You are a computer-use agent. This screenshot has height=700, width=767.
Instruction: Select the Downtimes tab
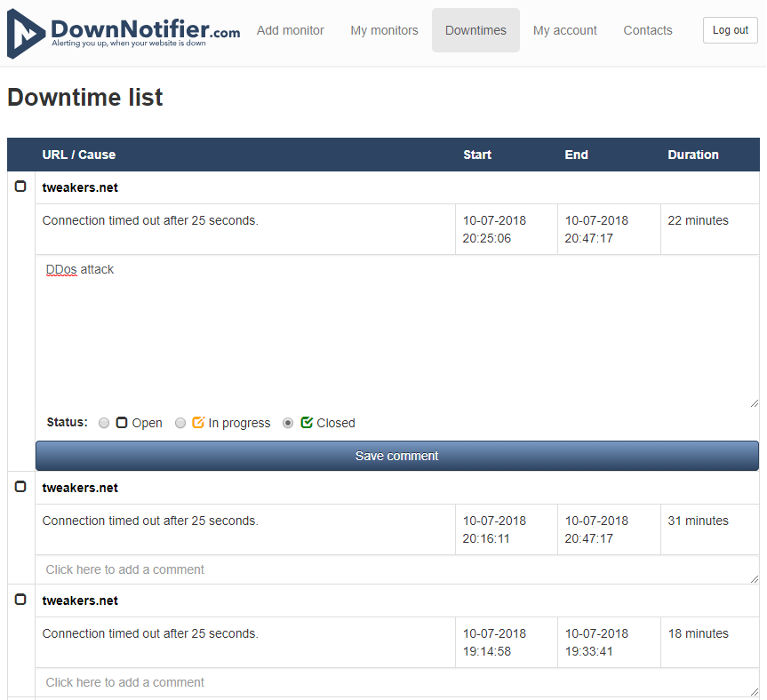tap(475, 30)
